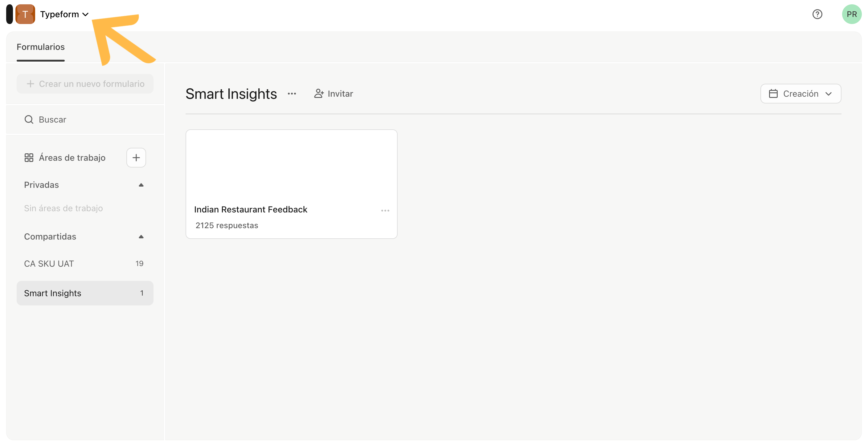This screenshot has height=444, width=868.
Task: Click the Privadas section label
Action: click(x=41, y=185)
